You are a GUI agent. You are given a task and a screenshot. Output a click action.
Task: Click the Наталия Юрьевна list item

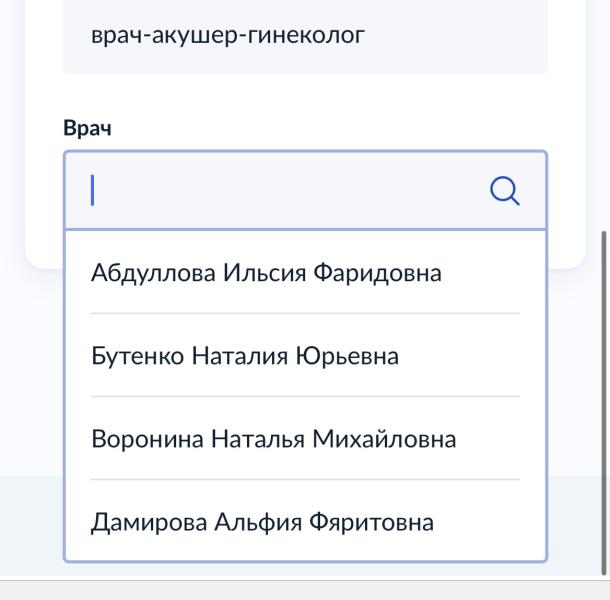coord(245,356)
